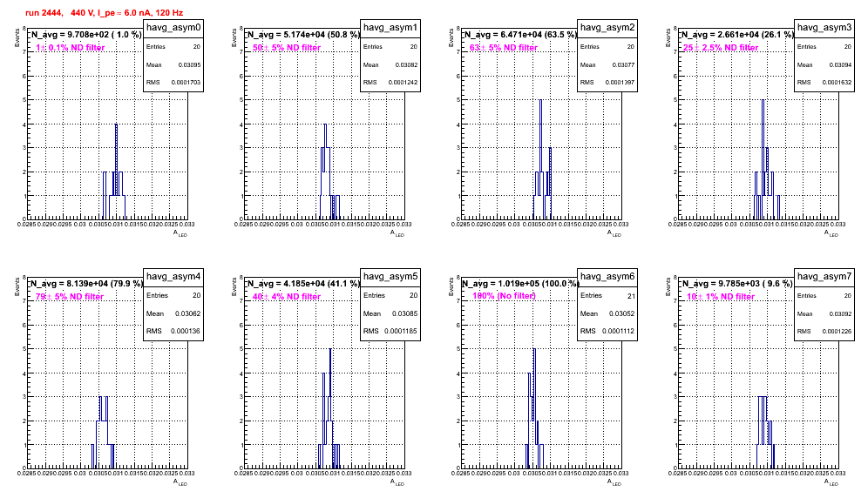Click RMS 0.0001185 in havg_asym5 stats

click(390, 332)
